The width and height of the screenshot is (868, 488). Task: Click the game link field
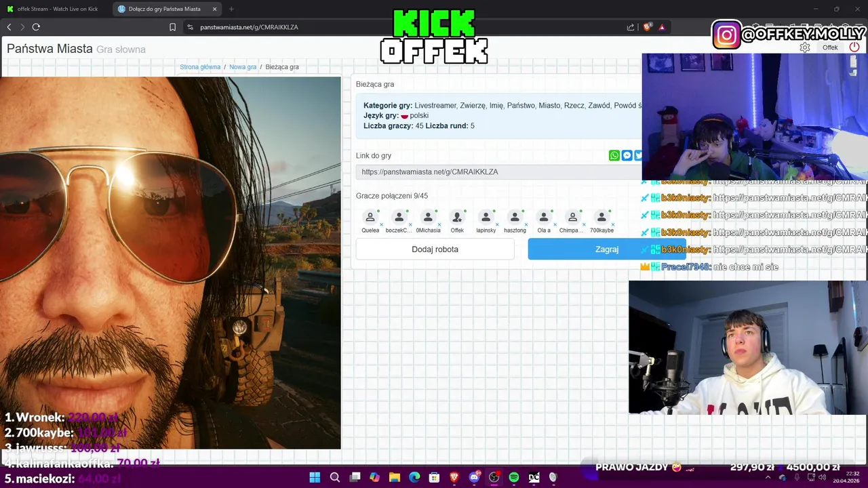click(498, 172)
